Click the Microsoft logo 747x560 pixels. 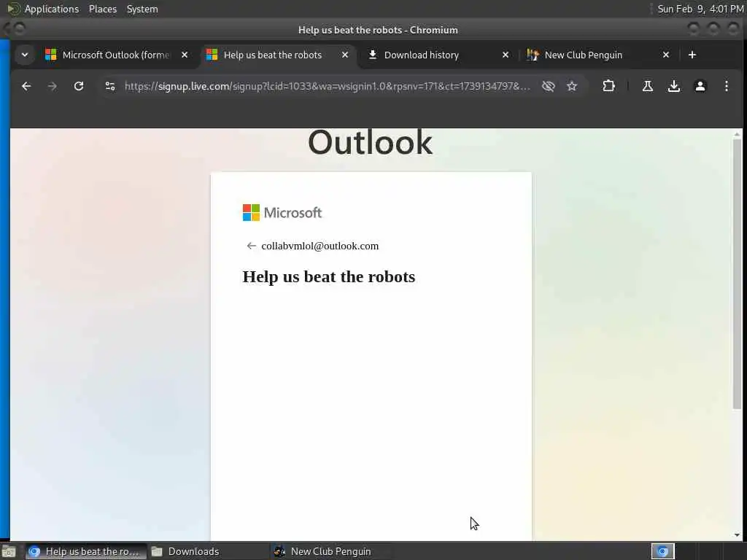click(282, 212)
